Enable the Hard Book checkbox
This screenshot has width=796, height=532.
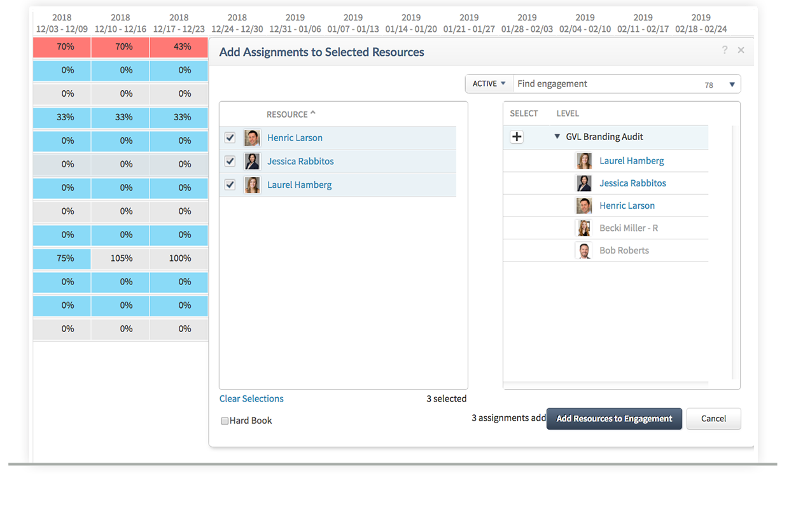225,421
